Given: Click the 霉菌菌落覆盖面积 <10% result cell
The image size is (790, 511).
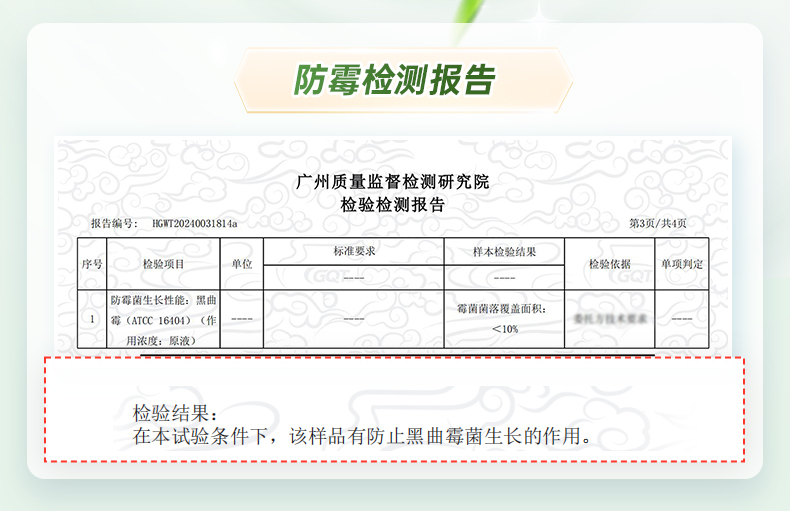Looking at the screenshot, I should tap(504, 319).
